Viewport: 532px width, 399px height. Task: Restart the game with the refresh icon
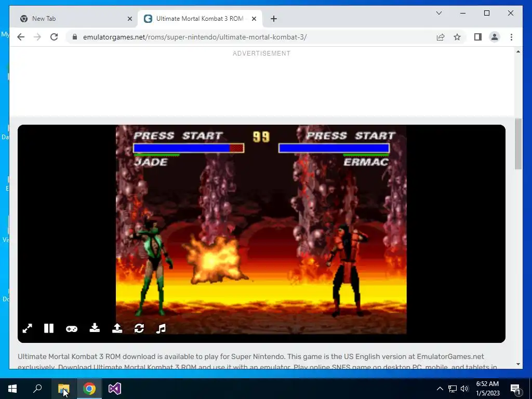point(139,328)
